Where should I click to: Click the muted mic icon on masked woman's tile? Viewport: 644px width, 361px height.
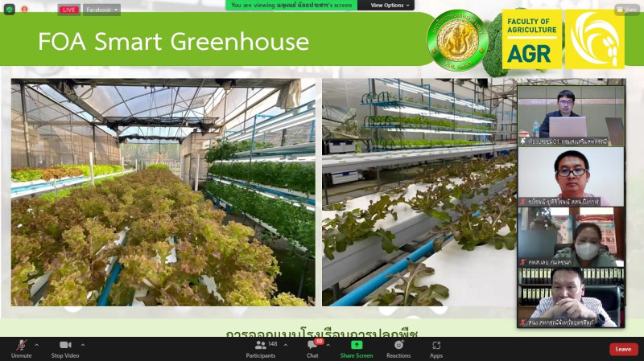point(522,262)
